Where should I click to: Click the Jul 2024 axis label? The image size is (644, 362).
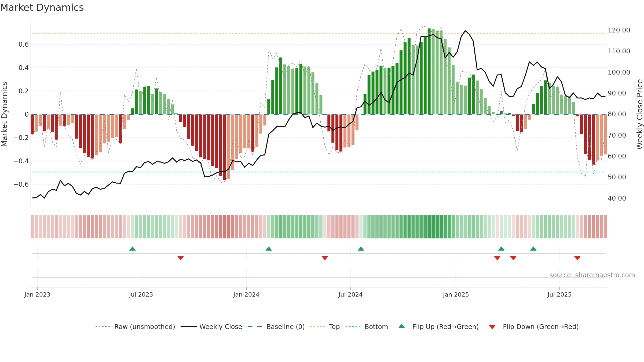point(350,294)
